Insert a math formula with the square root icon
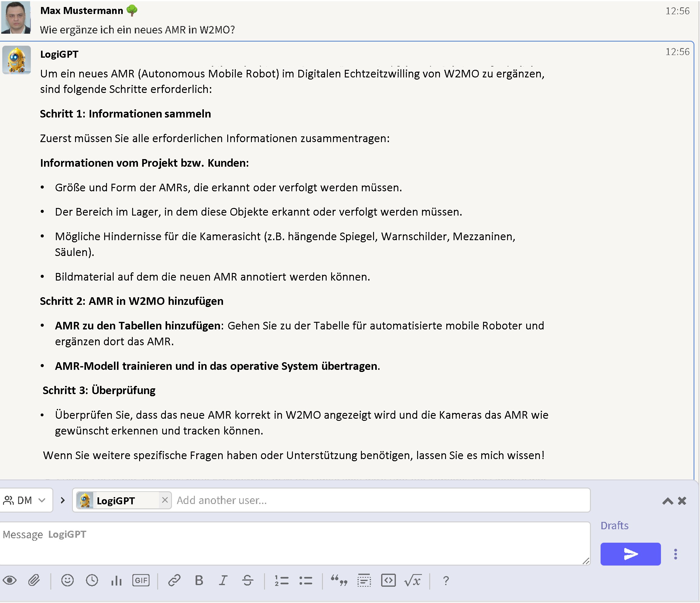Screen dimensions: 700x603 (x=413, y=580)
